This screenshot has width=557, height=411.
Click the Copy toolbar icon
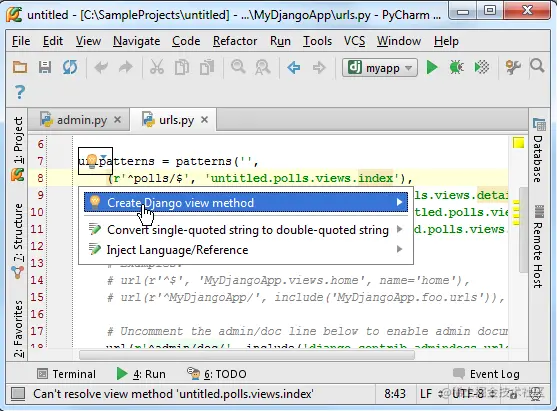point(182,67)
